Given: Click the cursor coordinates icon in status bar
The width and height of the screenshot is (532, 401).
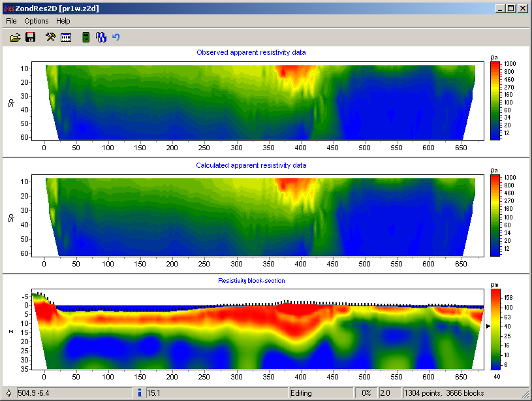Looking at the screenshot, I should point(7,393).
